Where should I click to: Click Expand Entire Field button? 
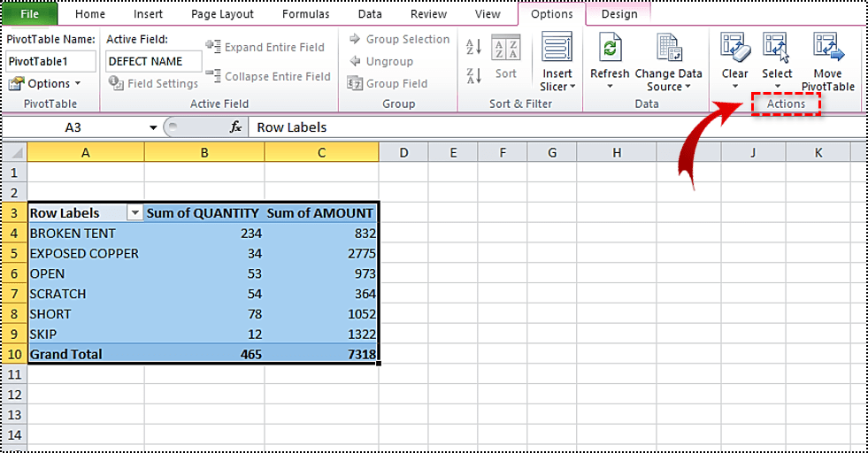[x=265, y=47]
